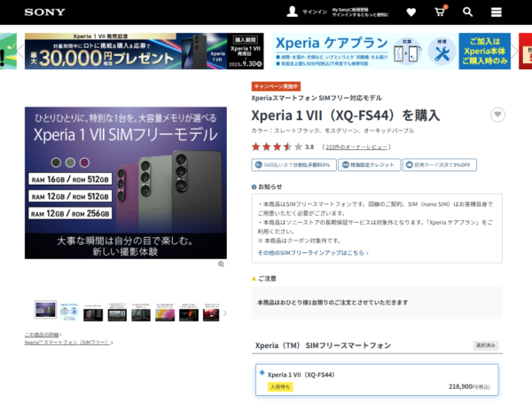
Task: Go to next banner with right arrow
Action: [x=514, y=51]
